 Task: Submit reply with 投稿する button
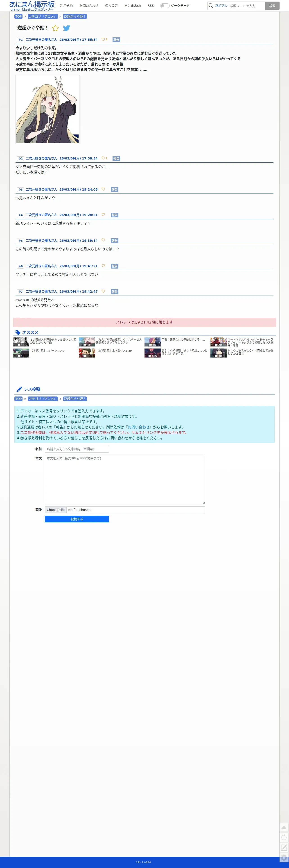pos(77,519)
